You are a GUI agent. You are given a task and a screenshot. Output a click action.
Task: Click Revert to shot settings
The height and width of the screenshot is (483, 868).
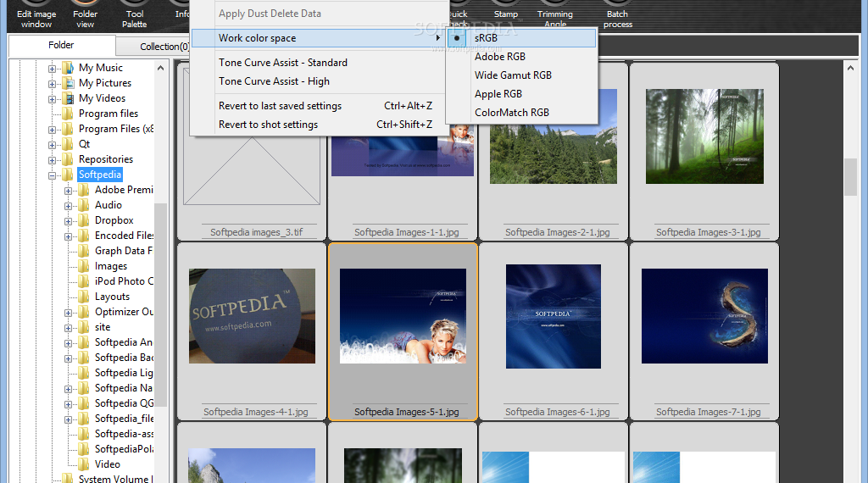coord(268,125)
